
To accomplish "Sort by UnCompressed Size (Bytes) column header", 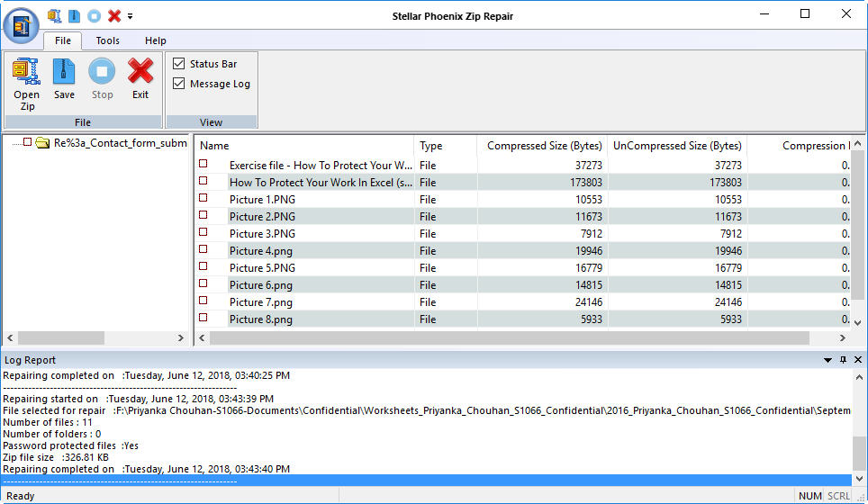I will tap(677, 146).
